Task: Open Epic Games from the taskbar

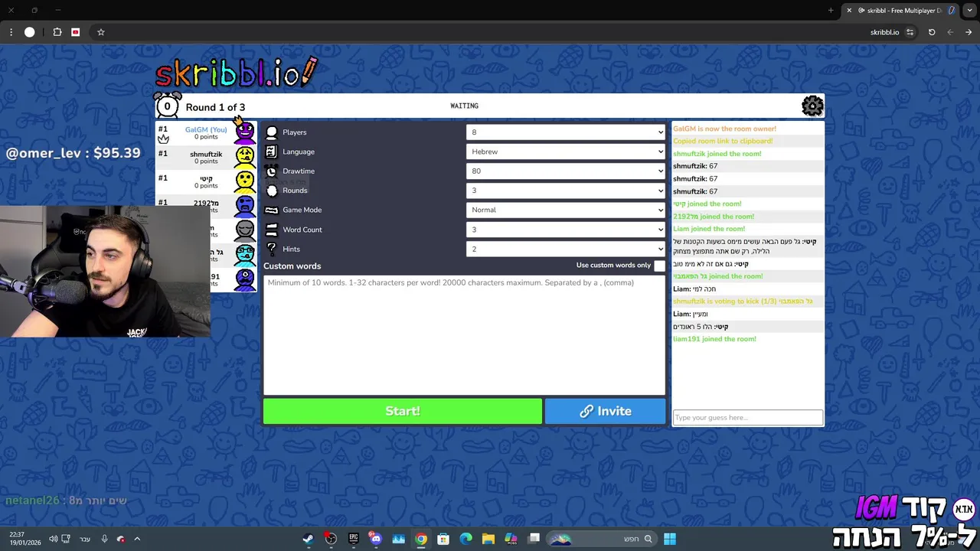Action: tap(353, 539)
